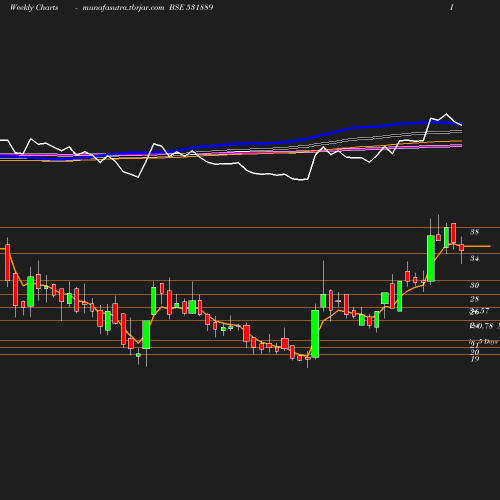Click the price level label 38
The width and height of the screenshot is (500, 500).
pyautogui.click(x=474, y=232)
